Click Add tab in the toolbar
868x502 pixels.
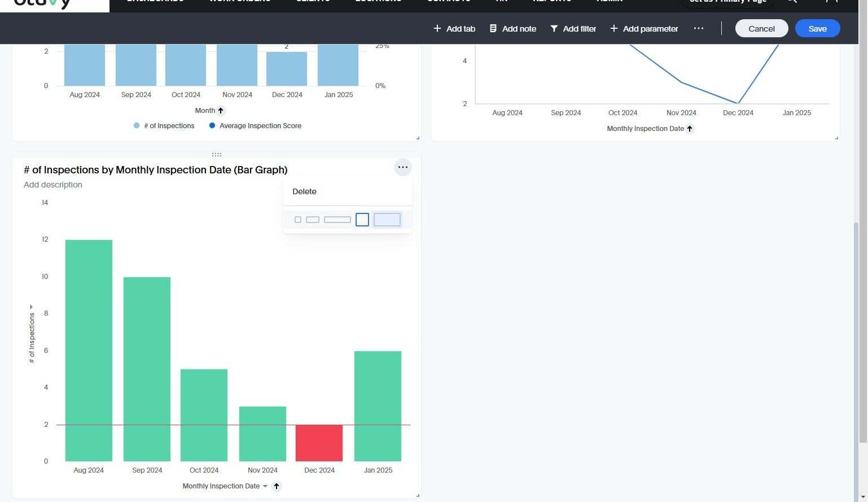coord(454,28)
